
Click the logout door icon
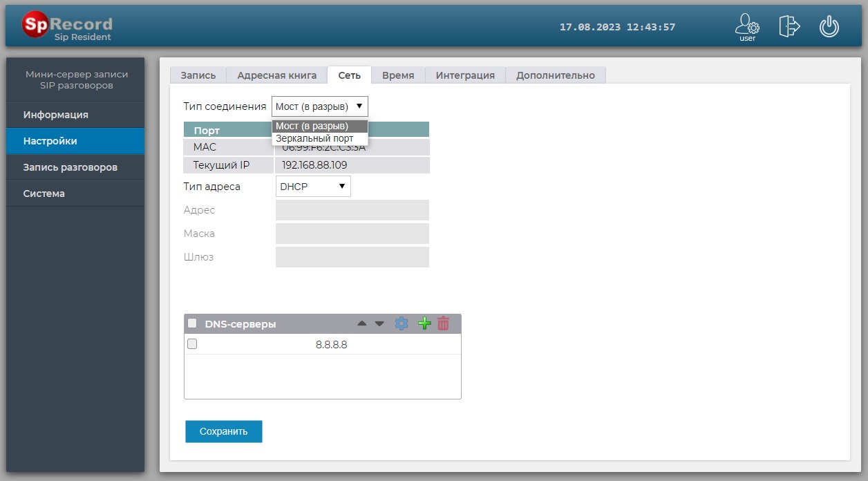click(x=789, y=26)
